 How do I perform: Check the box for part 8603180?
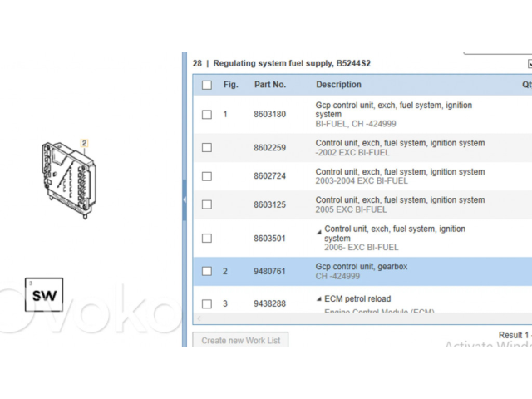coord(207,115)
